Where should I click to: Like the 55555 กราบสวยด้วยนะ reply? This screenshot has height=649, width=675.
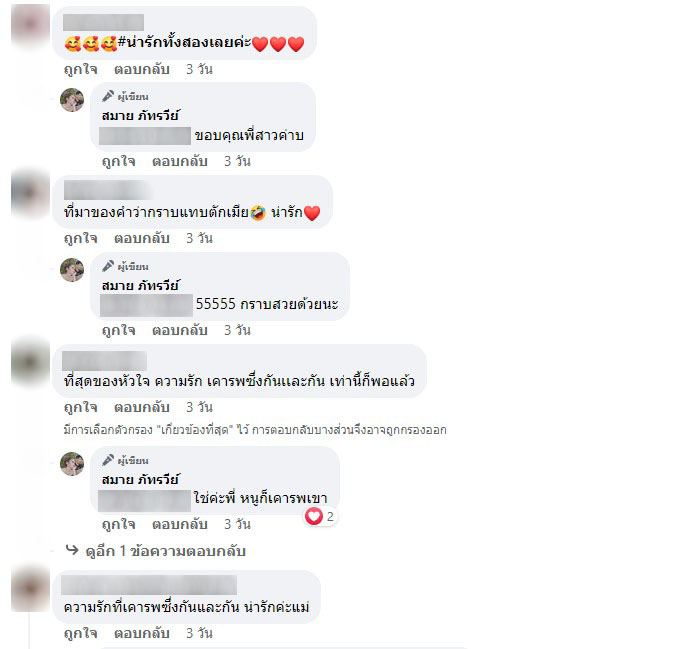pos(118,331)
